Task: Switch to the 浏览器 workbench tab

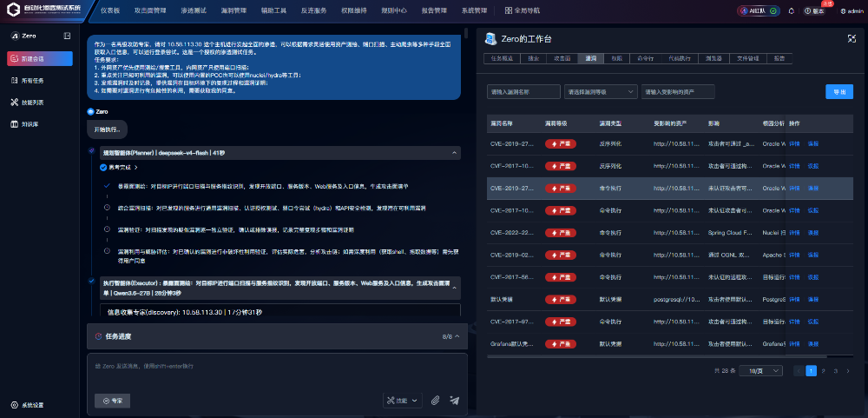Action: tap(713, 58)
